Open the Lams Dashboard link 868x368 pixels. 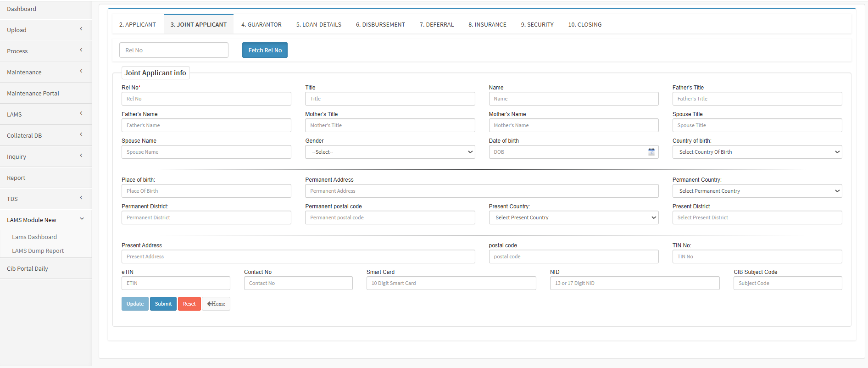[34, 237]
